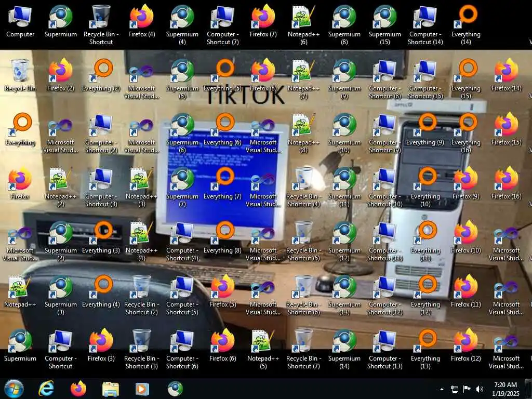Select the Everything (14) shortcut

click(466, 25)
